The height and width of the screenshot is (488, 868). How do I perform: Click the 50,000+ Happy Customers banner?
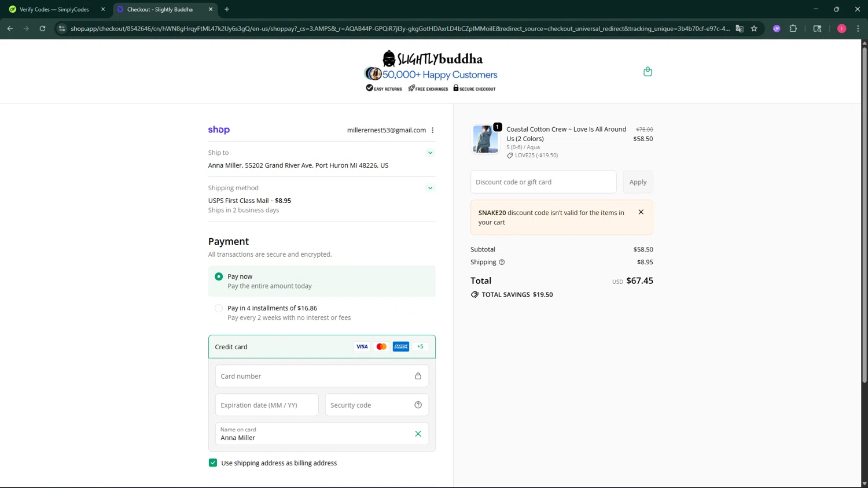[x=431, y=74]
